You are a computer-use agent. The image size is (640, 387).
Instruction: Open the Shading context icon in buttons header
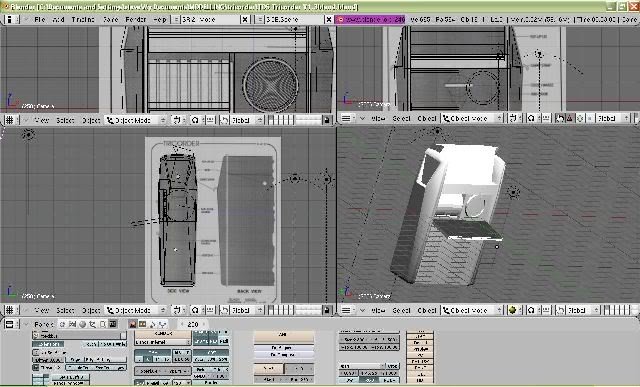82,324
